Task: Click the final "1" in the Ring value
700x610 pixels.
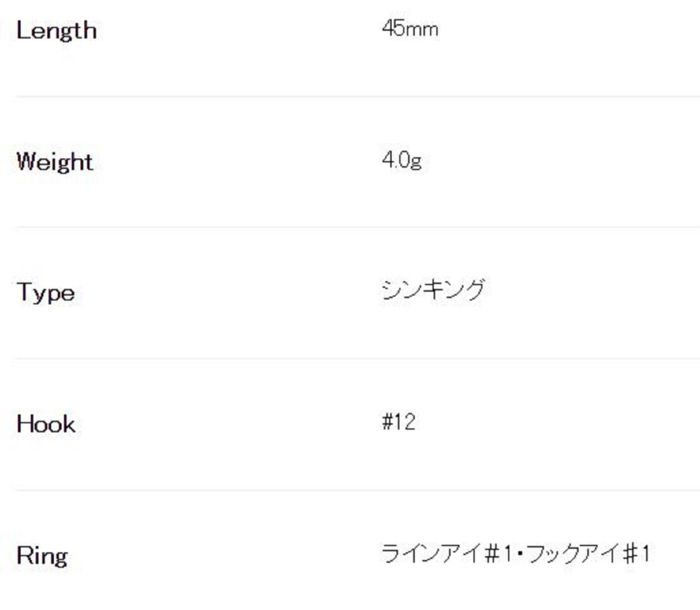Action: [646, 553]
